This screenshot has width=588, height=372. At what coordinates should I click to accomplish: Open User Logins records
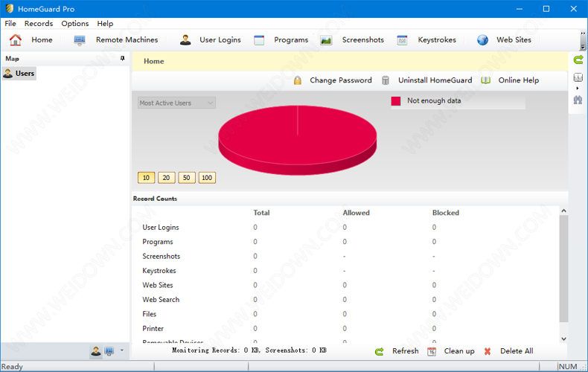(185, 40)
